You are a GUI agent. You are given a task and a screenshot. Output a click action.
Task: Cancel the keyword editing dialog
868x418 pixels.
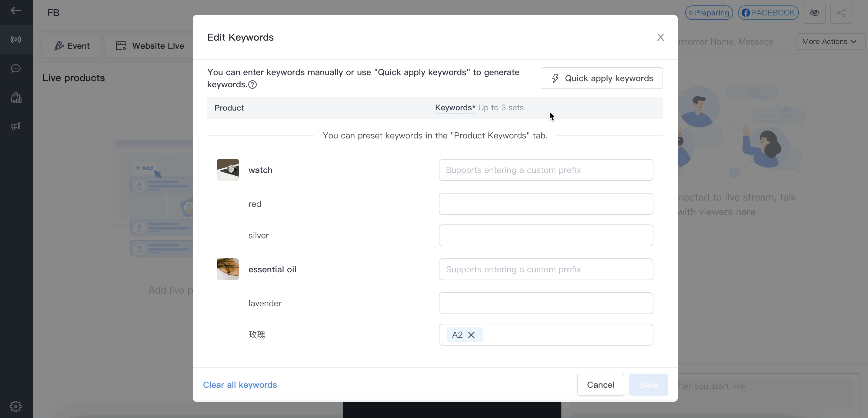point(600,385)
